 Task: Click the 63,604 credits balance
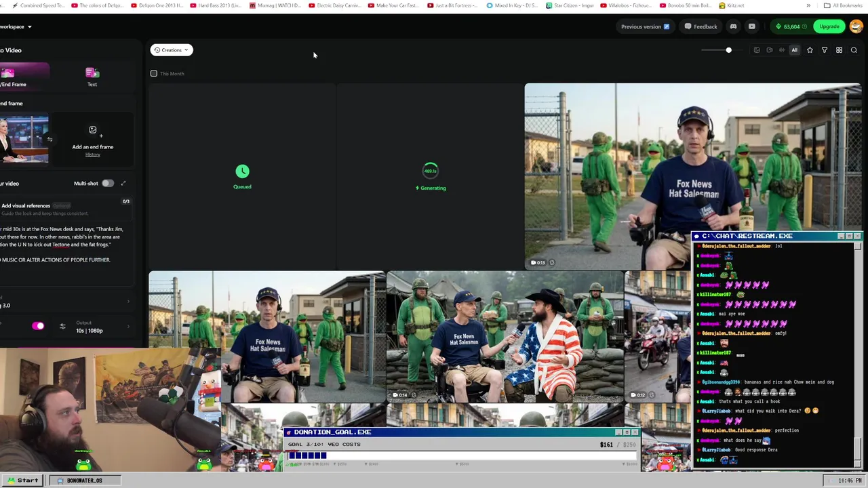791,26
